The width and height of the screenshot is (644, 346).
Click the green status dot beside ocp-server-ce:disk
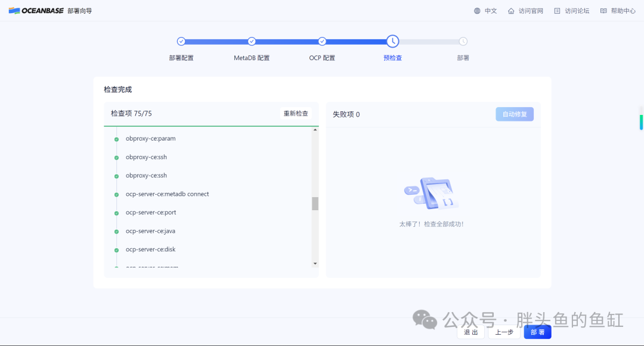117,250
